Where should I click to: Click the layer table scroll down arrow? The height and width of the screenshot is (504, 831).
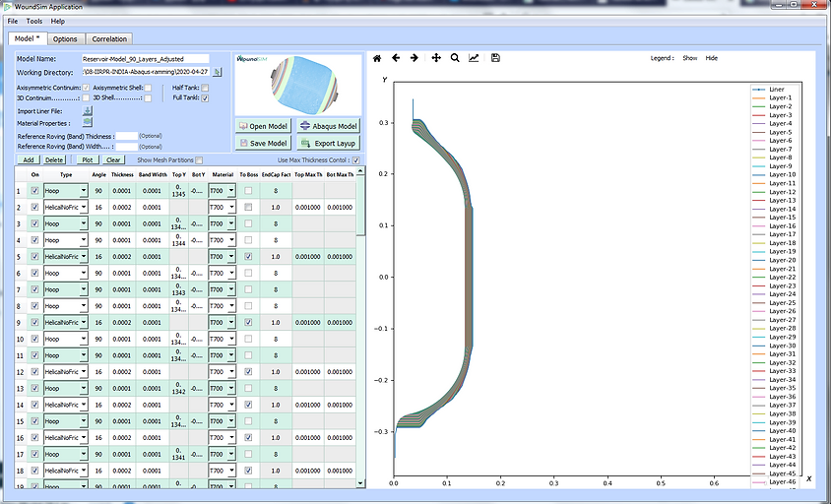point(360,482)
